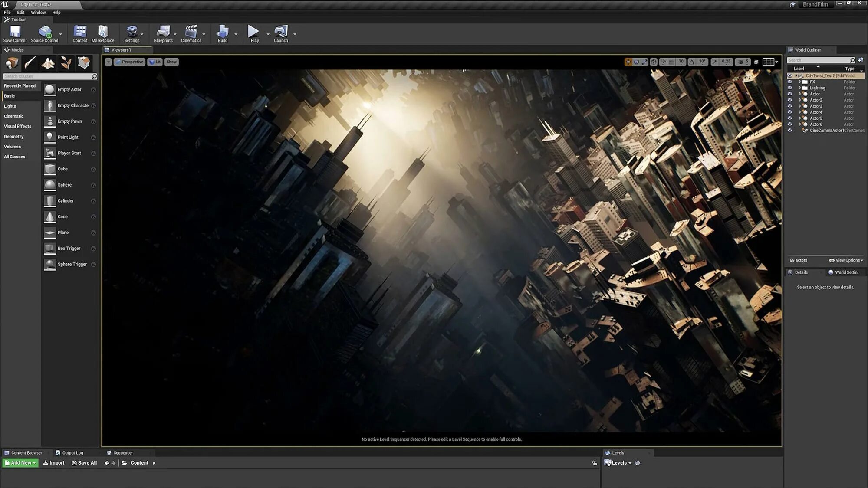
Task: Select the Geometry Editing mode icon
Action: 84,63
